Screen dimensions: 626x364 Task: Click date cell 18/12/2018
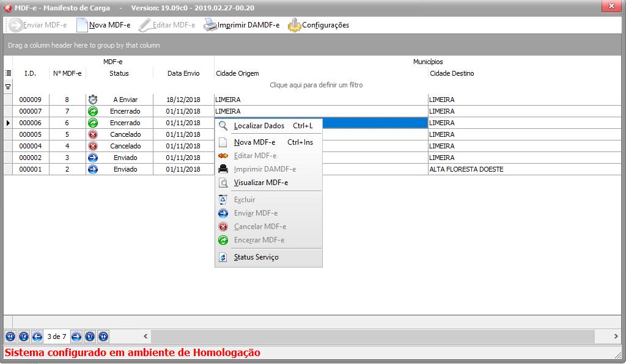click(183, 100)
